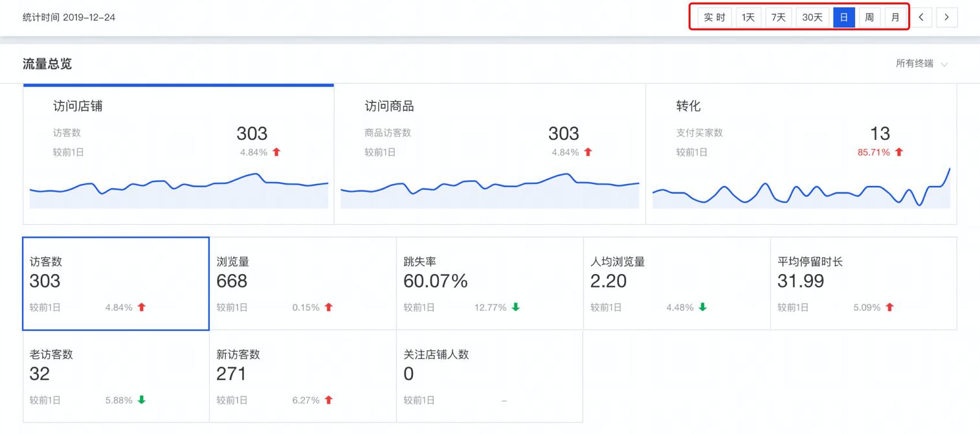Click the 访问店铺 trend chart line
This screenshot has height=434, width=980.
(179, 188)
